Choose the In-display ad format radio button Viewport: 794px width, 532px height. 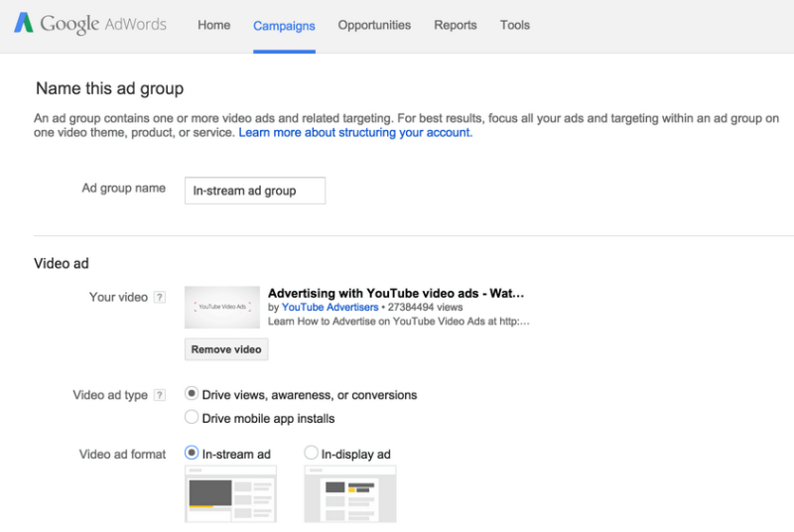(x=312, y=454)
